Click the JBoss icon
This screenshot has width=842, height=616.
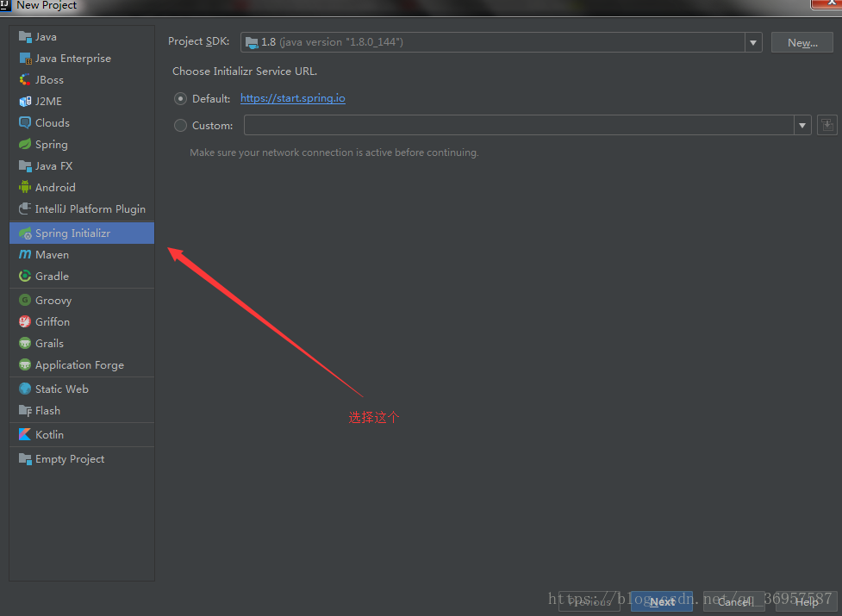[25, 80]
